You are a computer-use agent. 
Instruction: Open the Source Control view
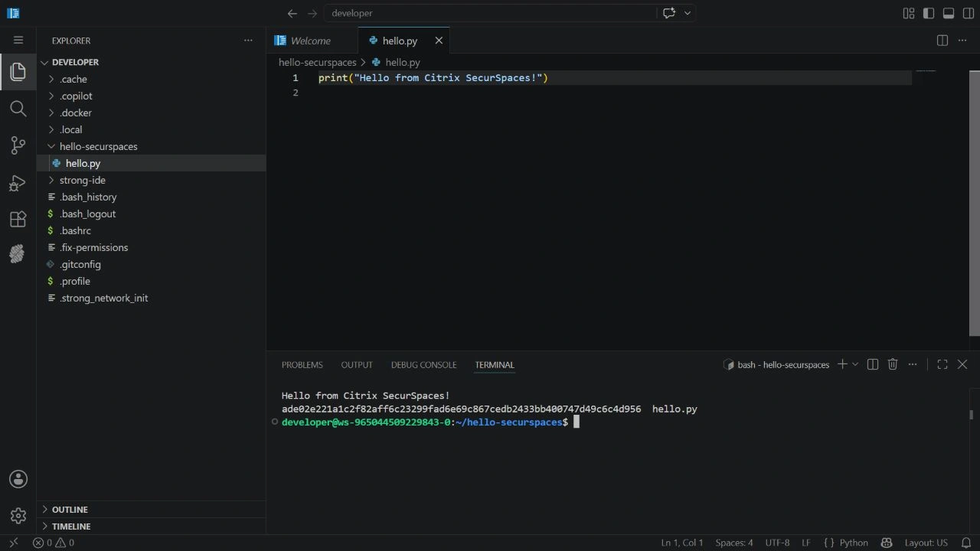[x=18, y=145]
